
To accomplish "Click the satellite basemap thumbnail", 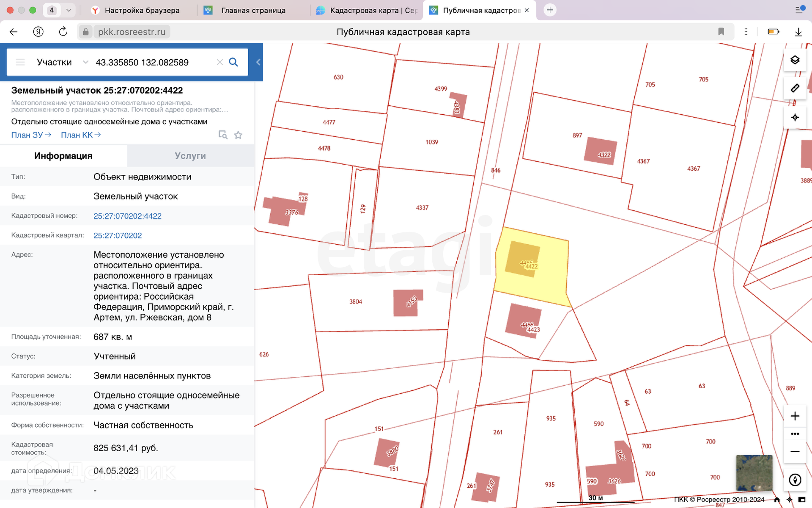I will [754, 472].
